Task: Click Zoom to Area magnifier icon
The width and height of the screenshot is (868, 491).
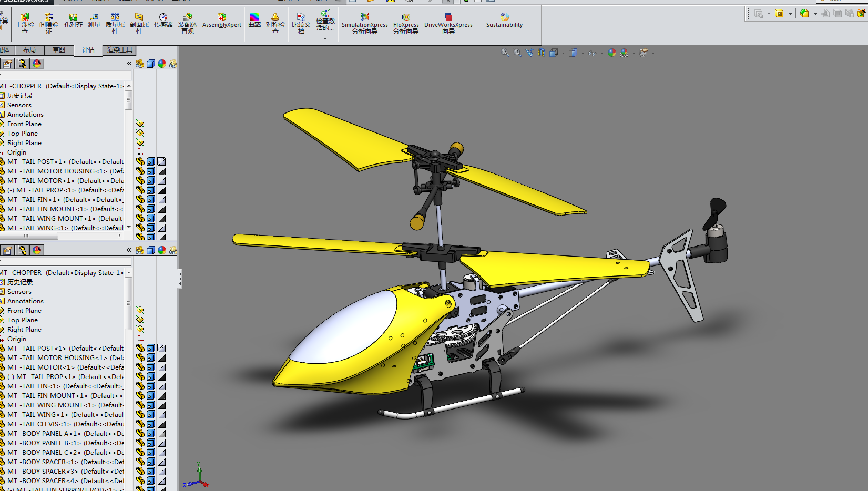Action: click(x=517, y=53)
